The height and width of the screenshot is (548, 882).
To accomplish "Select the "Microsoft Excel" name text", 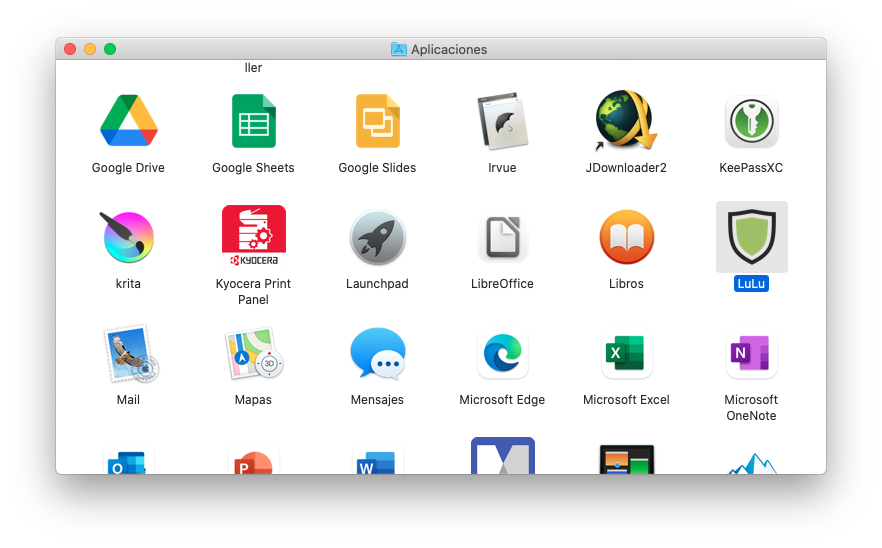I will point(626,399).
